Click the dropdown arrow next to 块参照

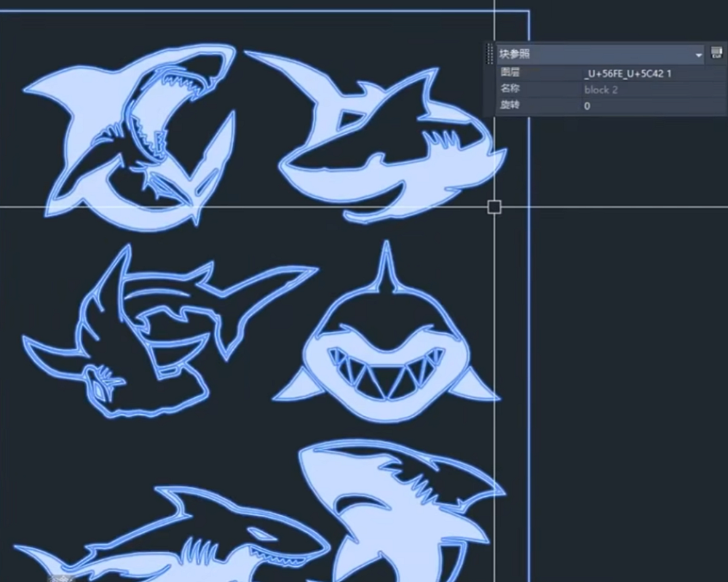point(697,53)
